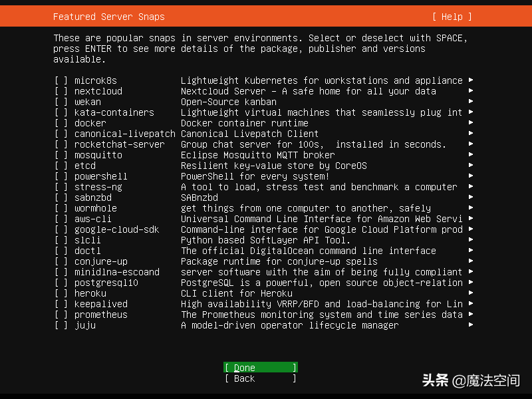Click the prometheus snap name
The image size is (532, 399).
(x=101, y=315)
